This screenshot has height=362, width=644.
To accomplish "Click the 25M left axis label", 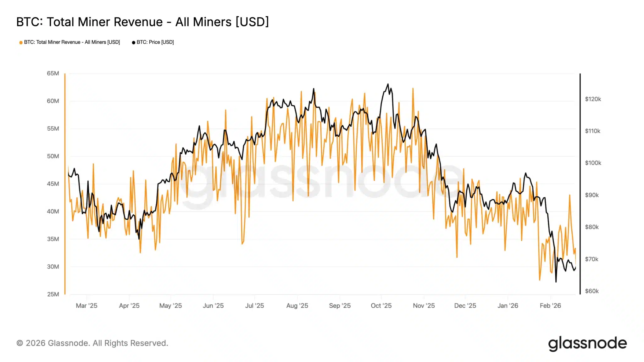I will (53, 294).
